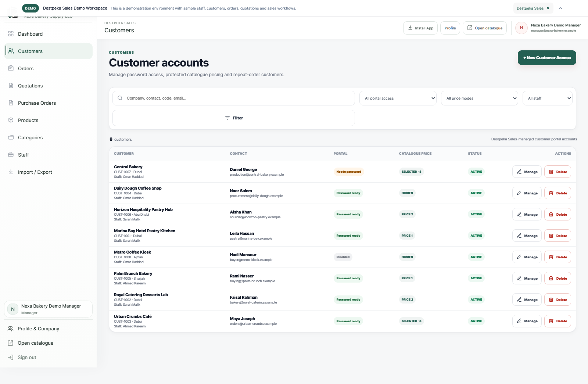Click the Import / Export download icon

pos(11,172)
